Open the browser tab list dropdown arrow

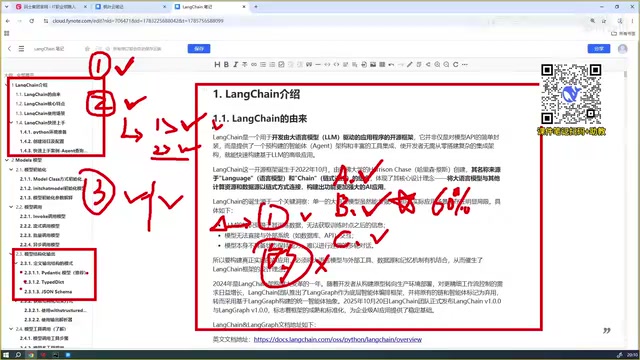(7, 7)
